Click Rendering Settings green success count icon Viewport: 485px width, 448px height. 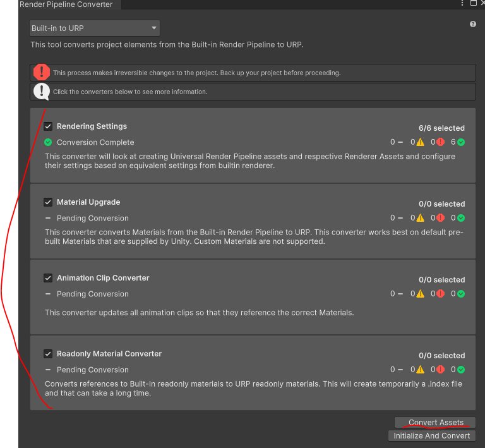coord(461,142)
